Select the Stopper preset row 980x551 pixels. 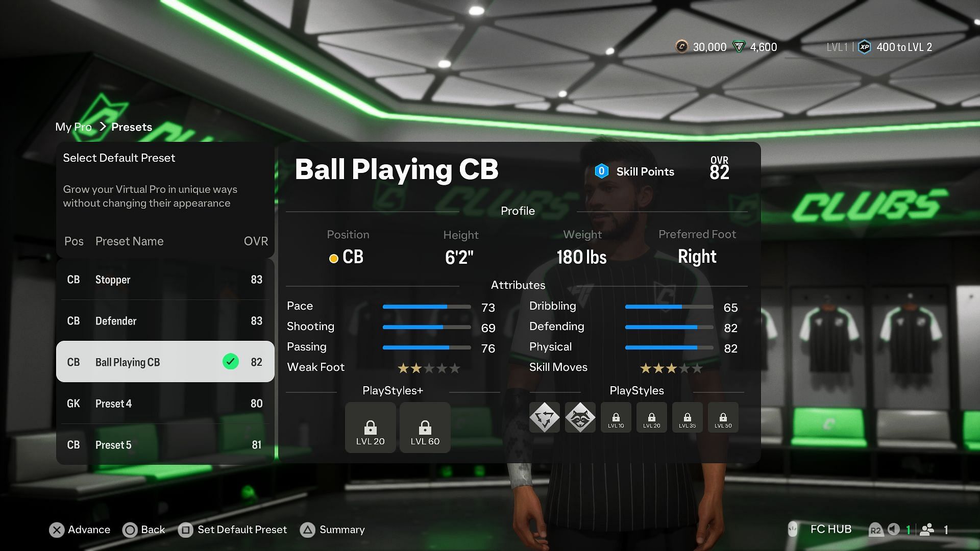coord(165,279)
